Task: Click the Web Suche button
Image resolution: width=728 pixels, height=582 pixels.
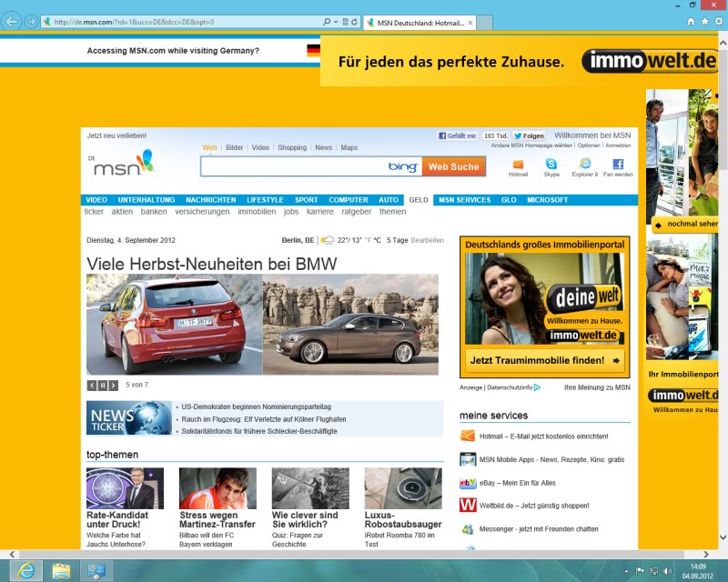Action: [453, 166]
